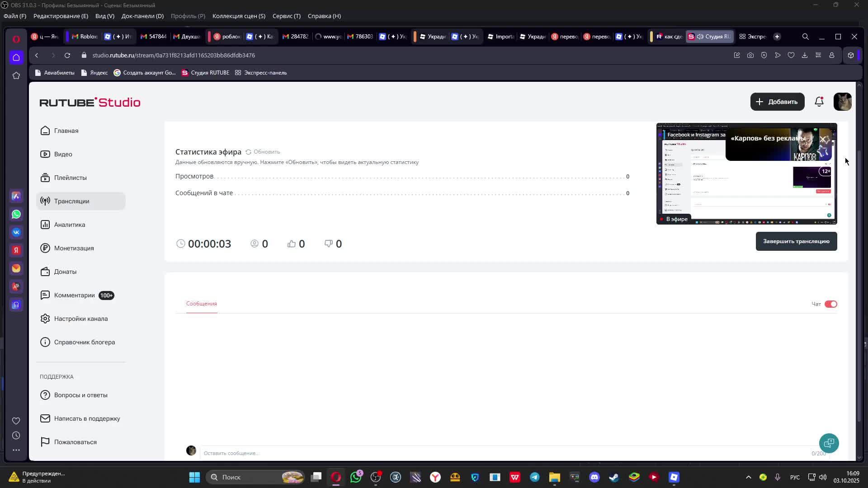
Task: Open the Добавить button menu
Action: pyautogui.click(x=777, y=102)
